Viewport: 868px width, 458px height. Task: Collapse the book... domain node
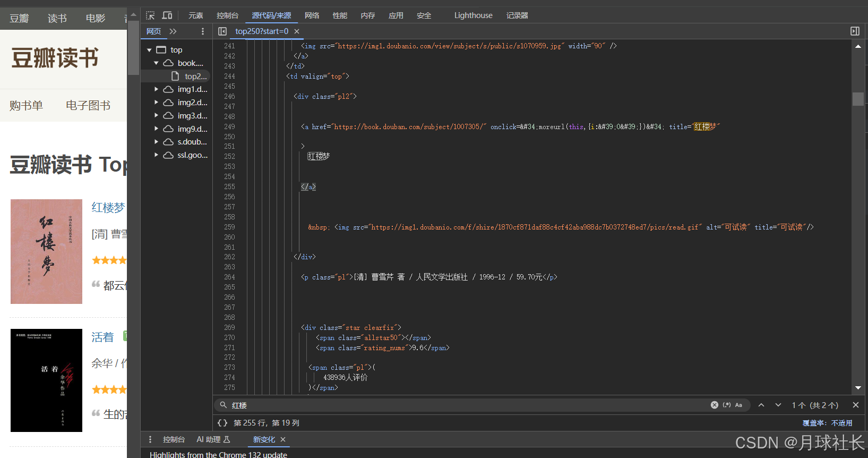156,63
